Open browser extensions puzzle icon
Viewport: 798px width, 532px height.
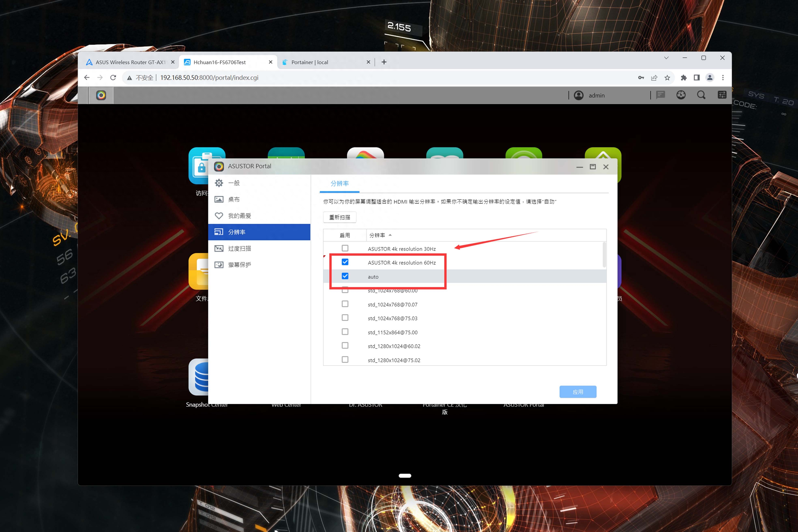click(x=684, y=78)
